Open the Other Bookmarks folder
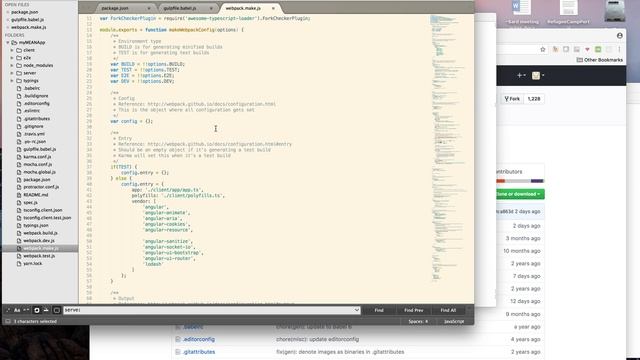Viewport: 640px width, 360px height. point(600,60)
